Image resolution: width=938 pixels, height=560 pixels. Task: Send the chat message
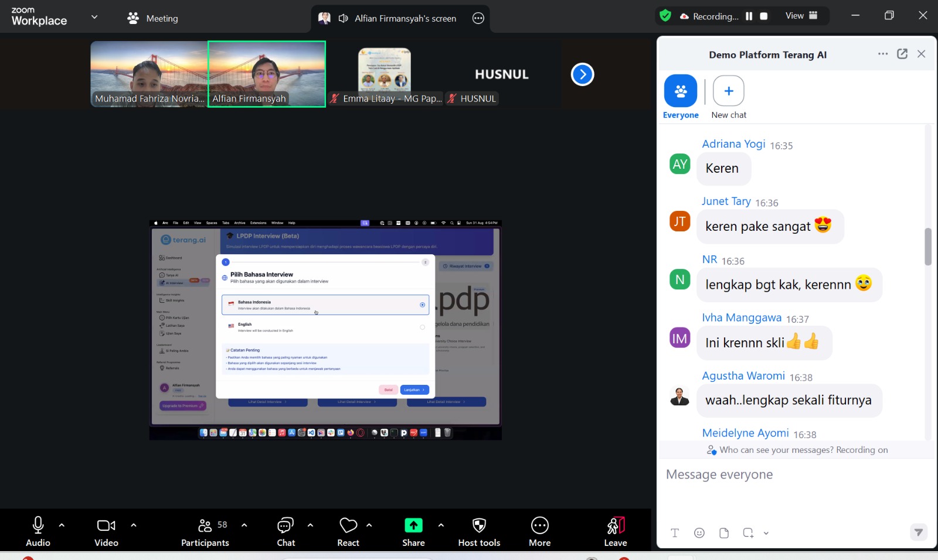click(x=919, y=532)
